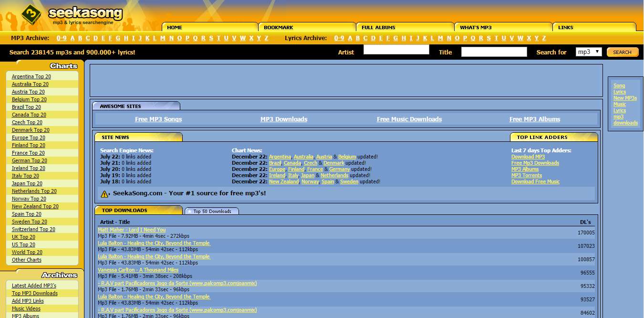The width and height of the screenshot is (644, 318).
Task: Open the Free MP3 Albums link
Action: [535, 119]
